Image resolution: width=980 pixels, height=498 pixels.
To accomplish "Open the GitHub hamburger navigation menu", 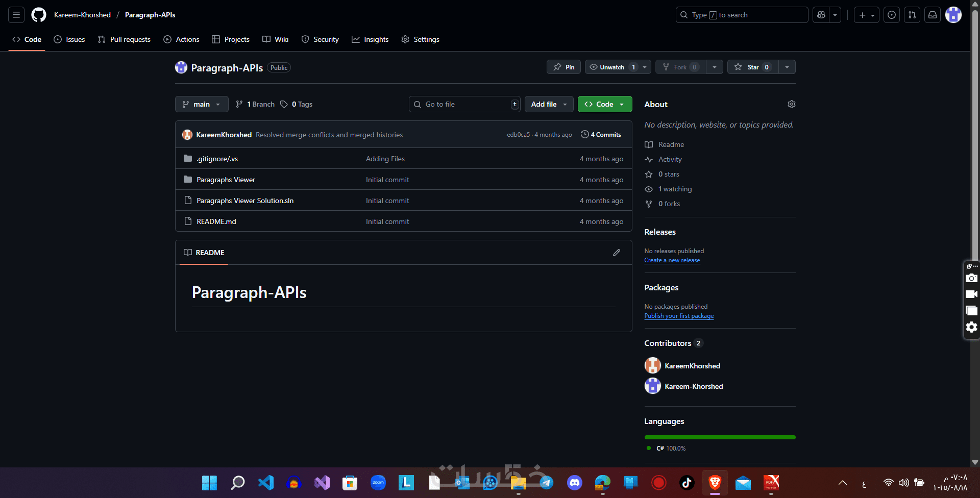I will click(16, 15).
